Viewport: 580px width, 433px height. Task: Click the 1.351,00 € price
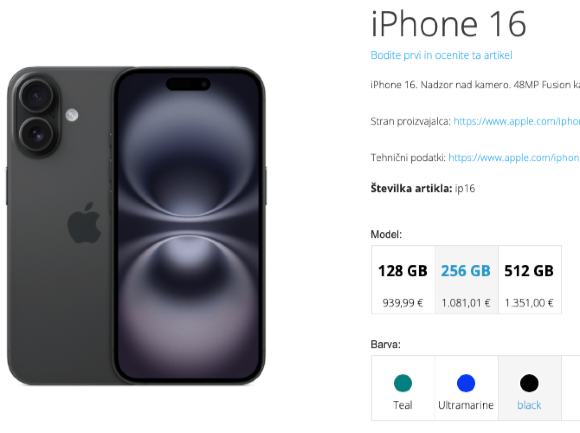point(529,303)
